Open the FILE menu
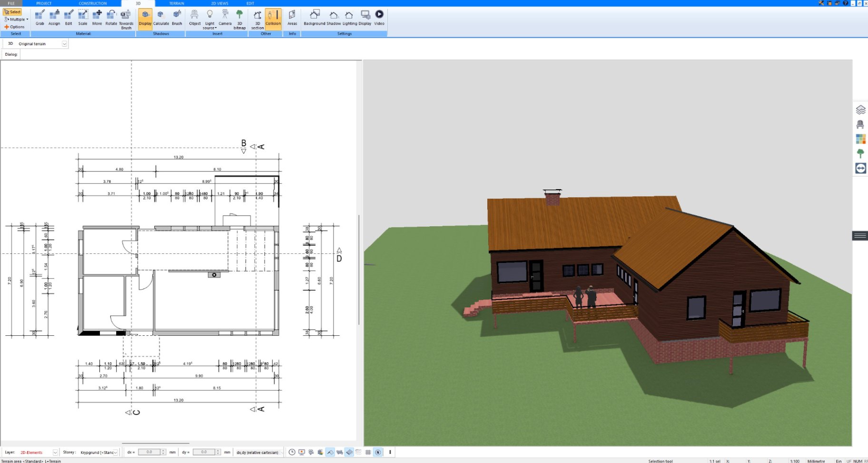The height and width of the screenshot is (463, 868). pyautogui.click(x=11, y=3)
